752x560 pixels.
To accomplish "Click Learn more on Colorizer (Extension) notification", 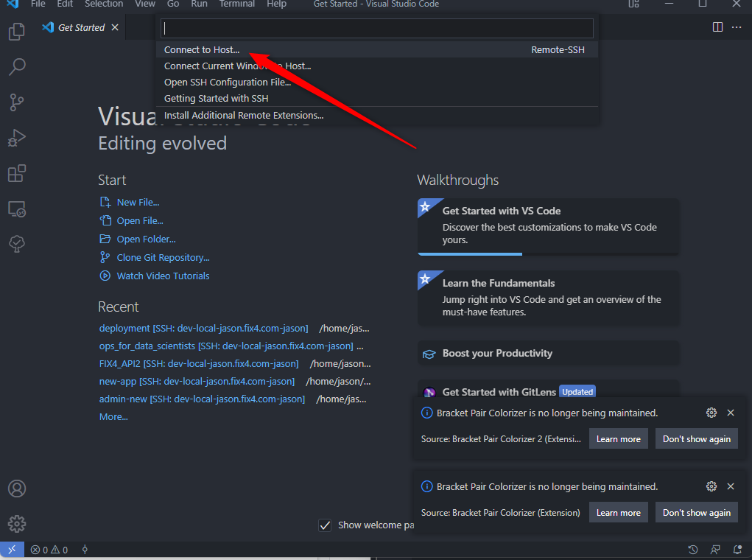I will [618, 513].
